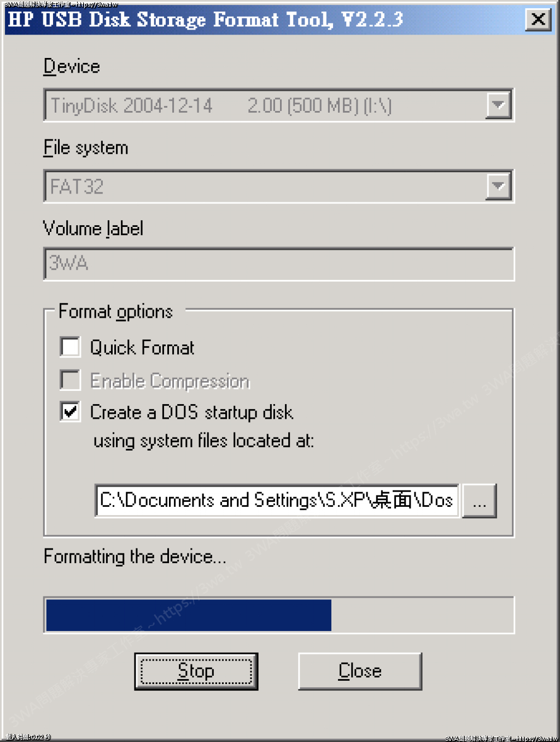Open the File system dropdown arrow
The image size is (560, 742).
[x=498, y=186]
